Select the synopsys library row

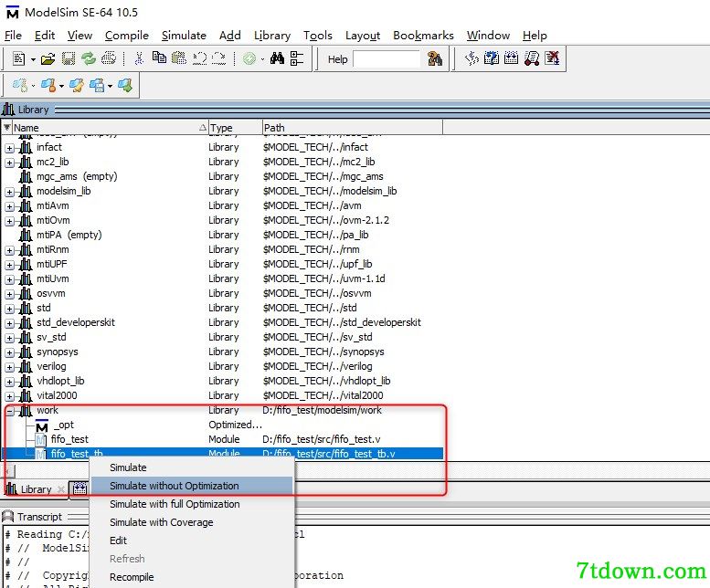click(222, 352)
